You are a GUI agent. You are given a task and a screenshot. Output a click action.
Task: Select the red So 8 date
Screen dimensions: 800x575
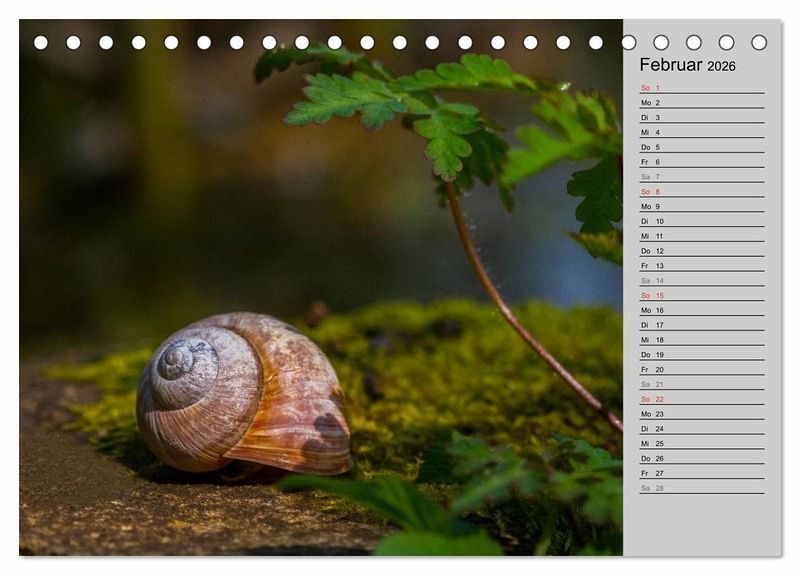point(701,192)
